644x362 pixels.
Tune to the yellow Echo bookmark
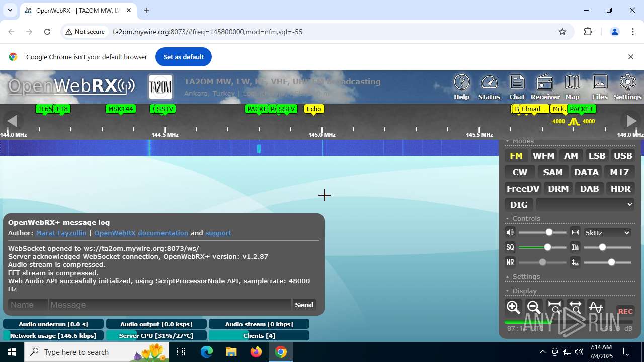(x=314, y=109)
